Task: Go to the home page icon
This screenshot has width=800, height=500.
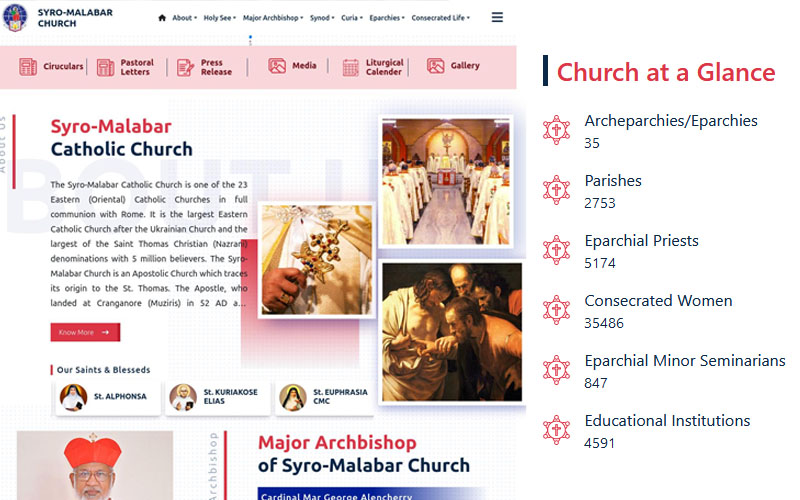Action: click(x=162, y=18)
